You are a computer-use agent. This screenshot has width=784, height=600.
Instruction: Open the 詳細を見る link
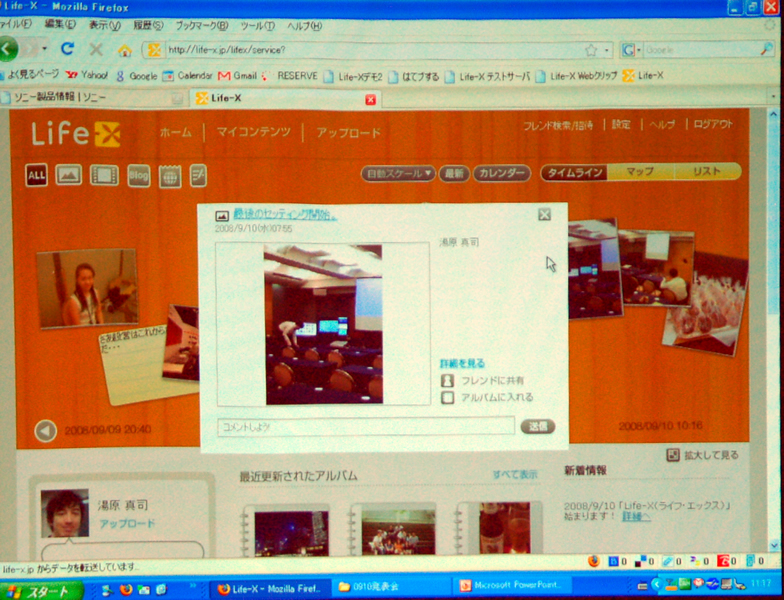click(462, 364)
